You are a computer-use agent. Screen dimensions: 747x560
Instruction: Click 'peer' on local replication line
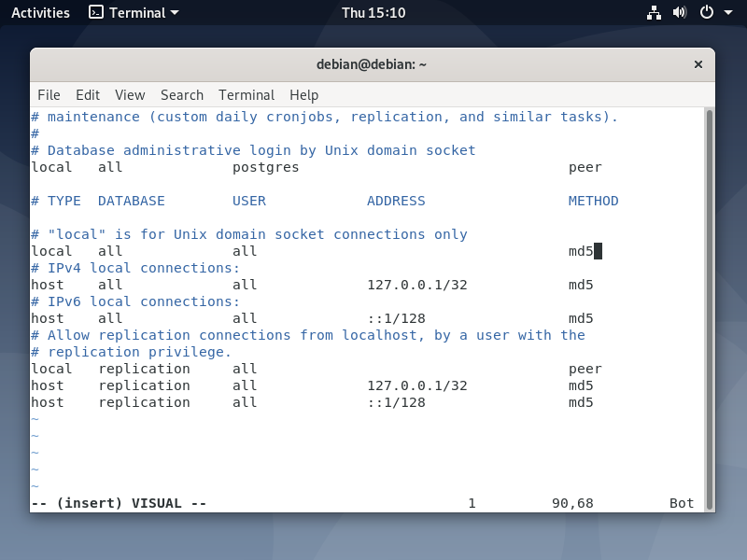[585, 369]
